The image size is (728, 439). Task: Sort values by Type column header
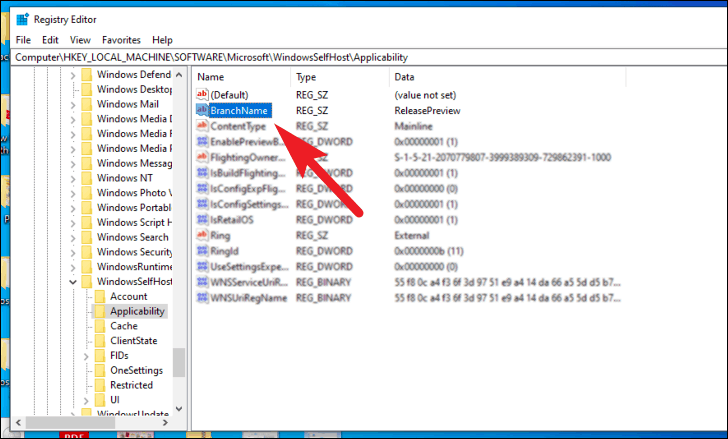tap(340, 77)
